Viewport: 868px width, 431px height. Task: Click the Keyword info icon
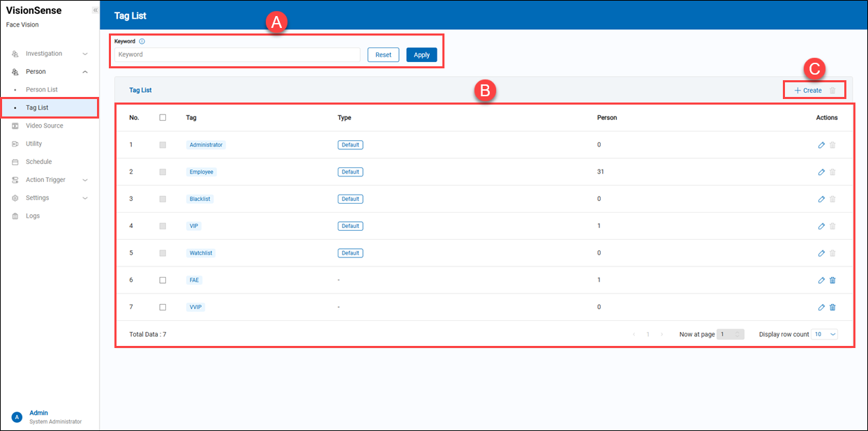[x=142, y=42]
